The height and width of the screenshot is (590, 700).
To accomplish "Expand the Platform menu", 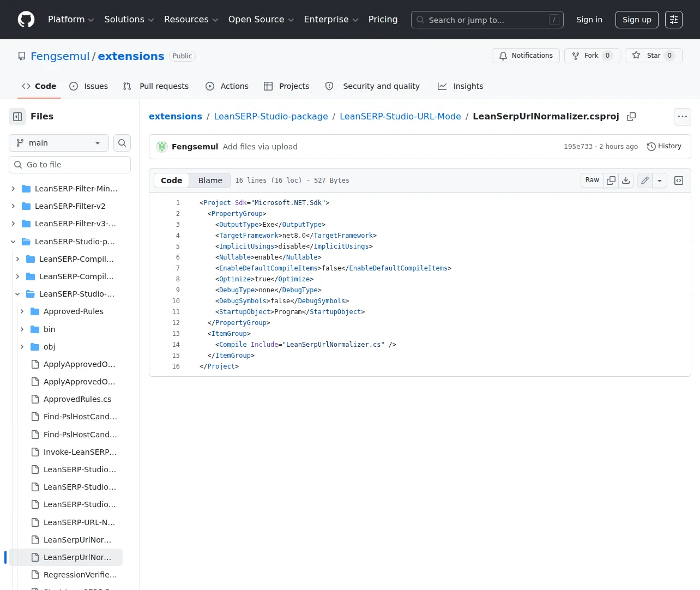I will tap(71, 20).
